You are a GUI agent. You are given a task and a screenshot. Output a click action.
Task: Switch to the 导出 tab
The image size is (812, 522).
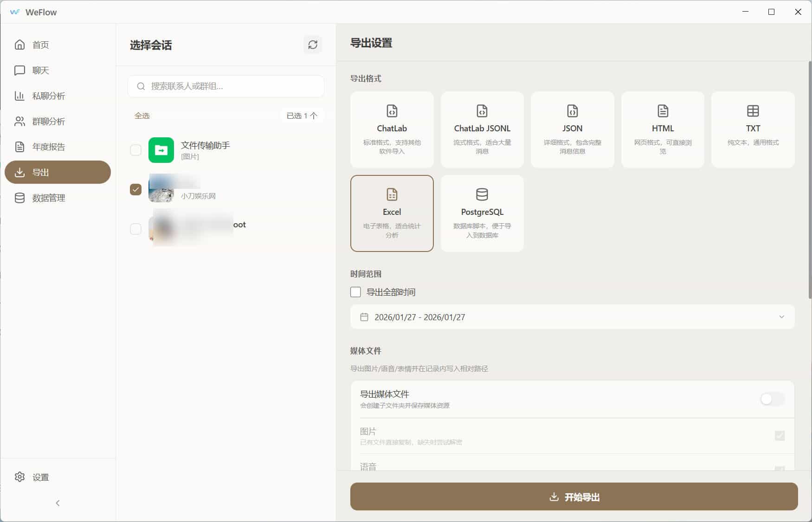coord(41,172)
